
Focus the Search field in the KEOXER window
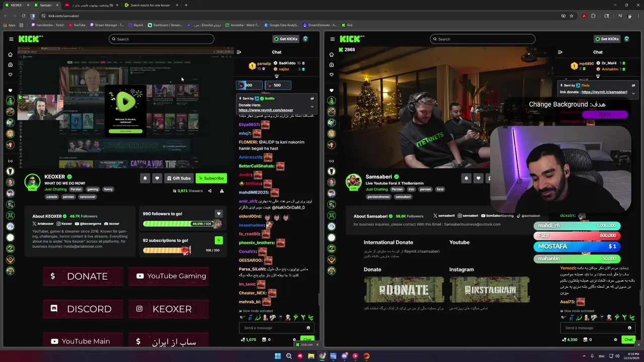162,39
